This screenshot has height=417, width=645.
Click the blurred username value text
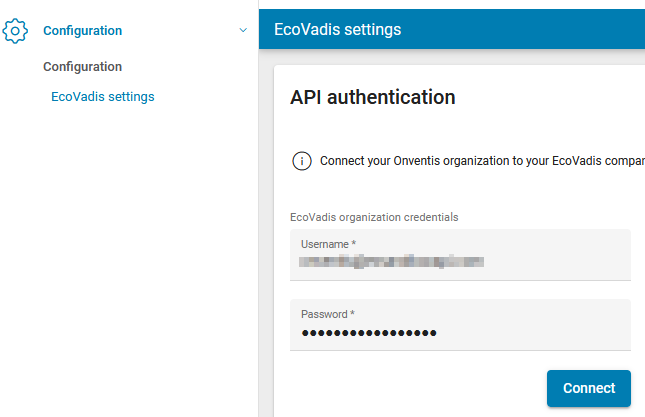(392, 262)
